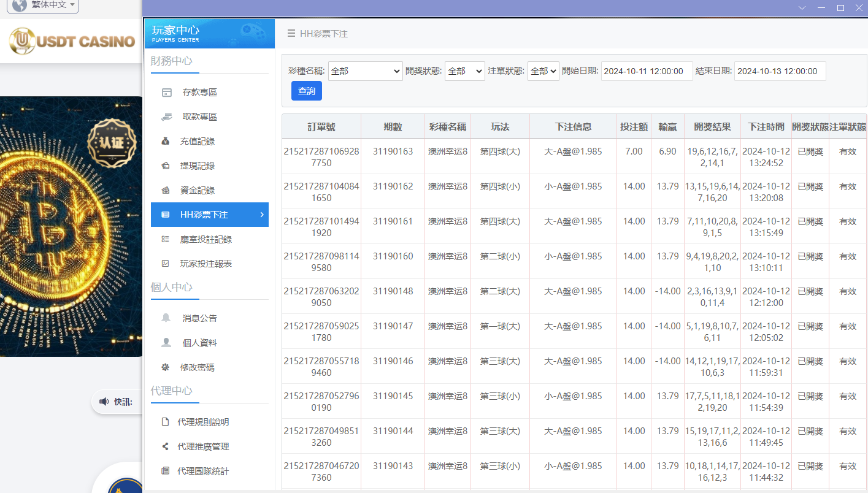The height and width of the screenshot is (493, 868).
Task: Select the 資金記錄 funds icon
Action: [x=166, y=190]
